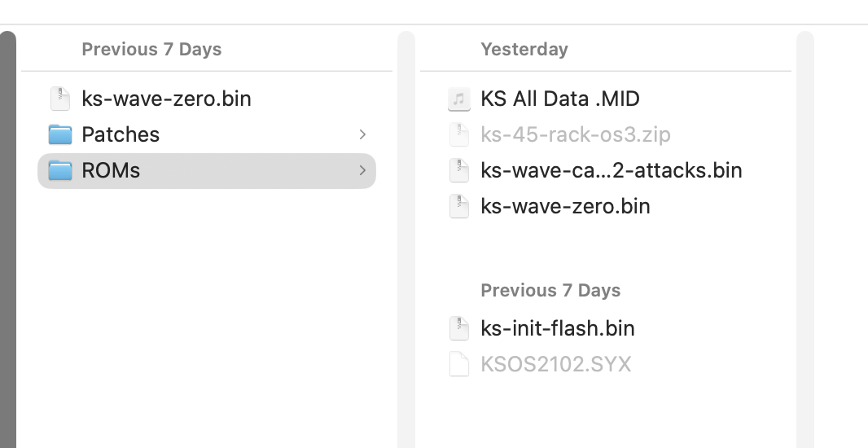Screen dimensions: 868x448
Task: Select the ks-wave-ca…2-attacks.bin file name
Action: tap(612, 170)
